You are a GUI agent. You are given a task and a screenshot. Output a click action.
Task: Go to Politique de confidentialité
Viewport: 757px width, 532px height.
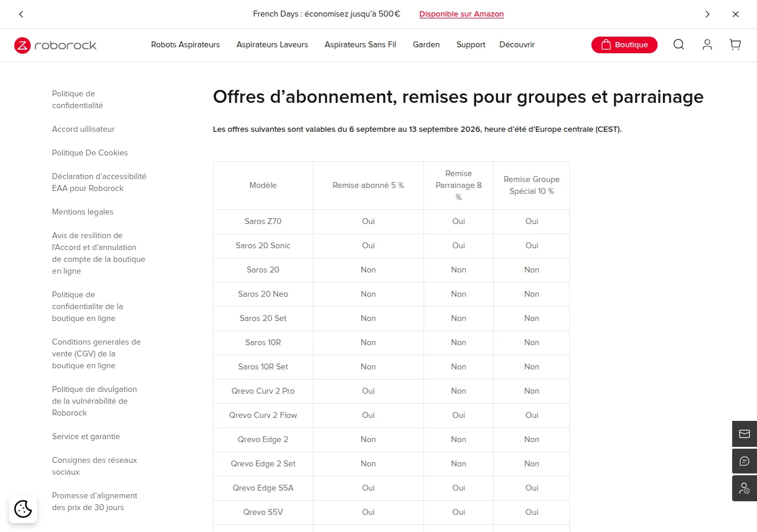tap(77, 99)
